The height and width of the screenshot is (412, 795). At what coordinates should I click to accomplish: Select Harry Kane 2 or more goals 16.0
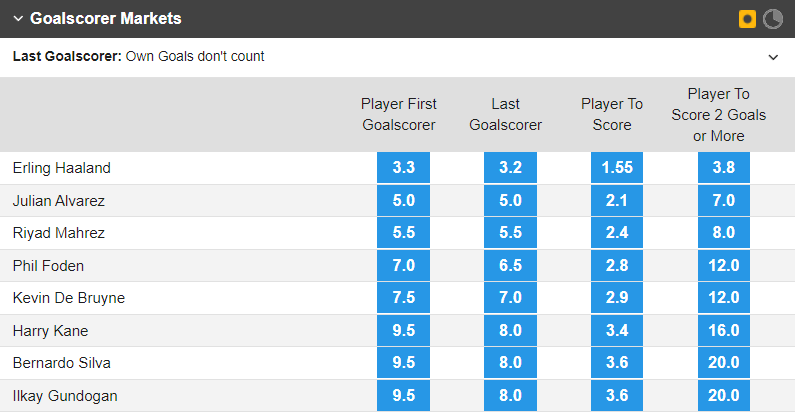point(724,330)
